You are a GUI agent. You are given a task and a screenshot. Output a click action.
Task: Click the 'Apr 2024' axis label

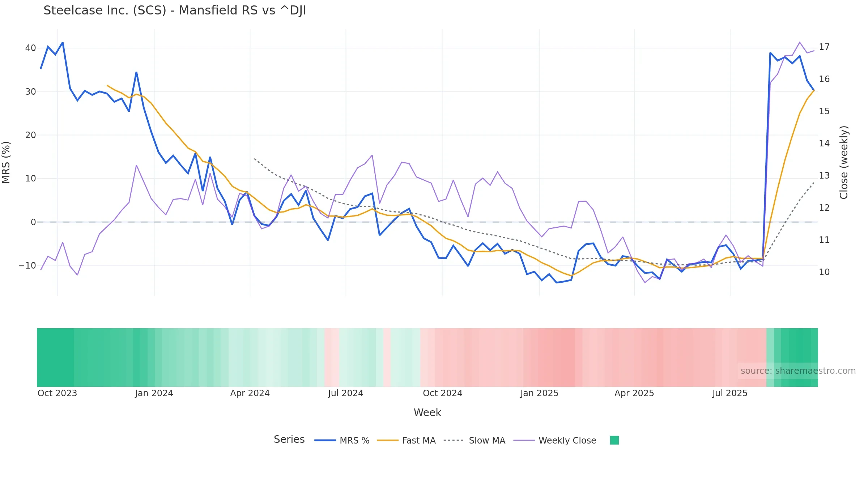(x=250, y=393)
